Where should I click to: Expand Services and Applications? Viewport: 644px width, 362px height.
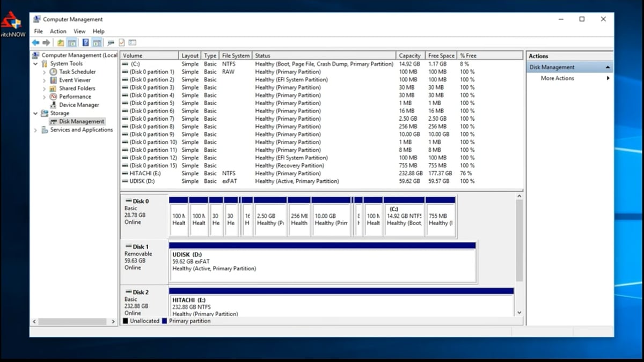pyautogui.click(x=35, y=130)
